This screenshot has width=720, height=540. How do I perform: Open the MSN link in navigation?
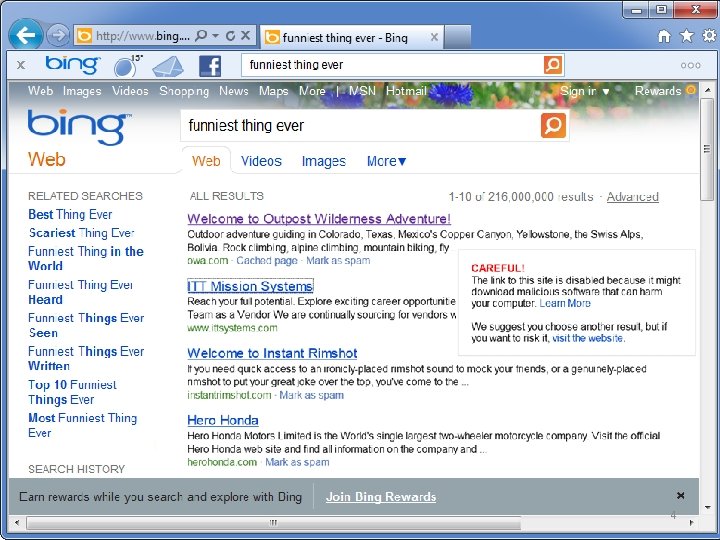pos(362,91)
